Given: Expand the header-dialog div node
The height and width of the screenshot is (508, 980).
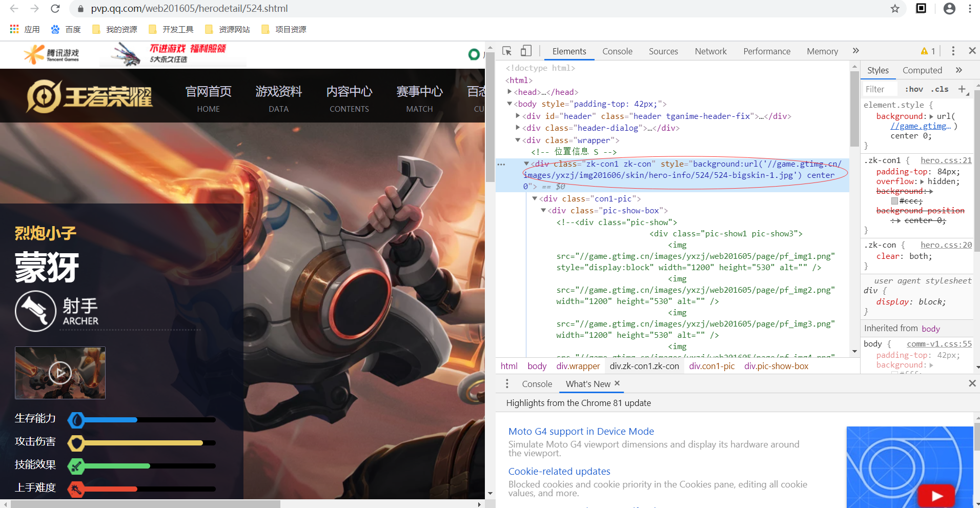Looking at the screenshot, I should (x=518, y=128).
